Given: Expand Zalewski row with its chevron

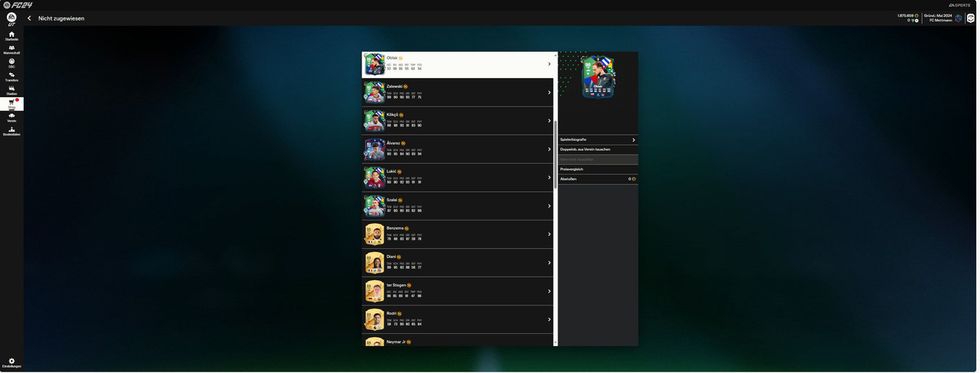Looking at the screenshot, I should (x=549, y=93).
